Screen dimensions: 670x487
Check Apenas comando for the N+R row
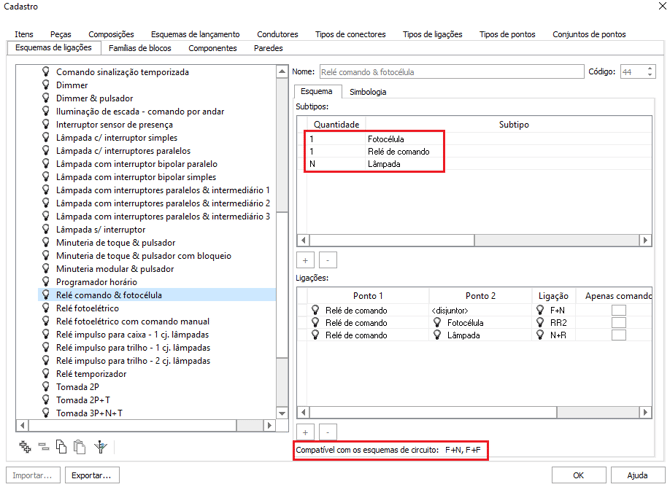(x=619, y=338)
